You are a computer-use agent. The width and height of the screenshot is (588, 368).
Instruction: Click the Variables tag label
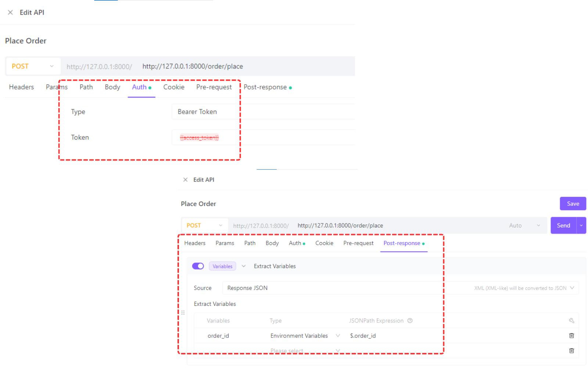[222, 266]
